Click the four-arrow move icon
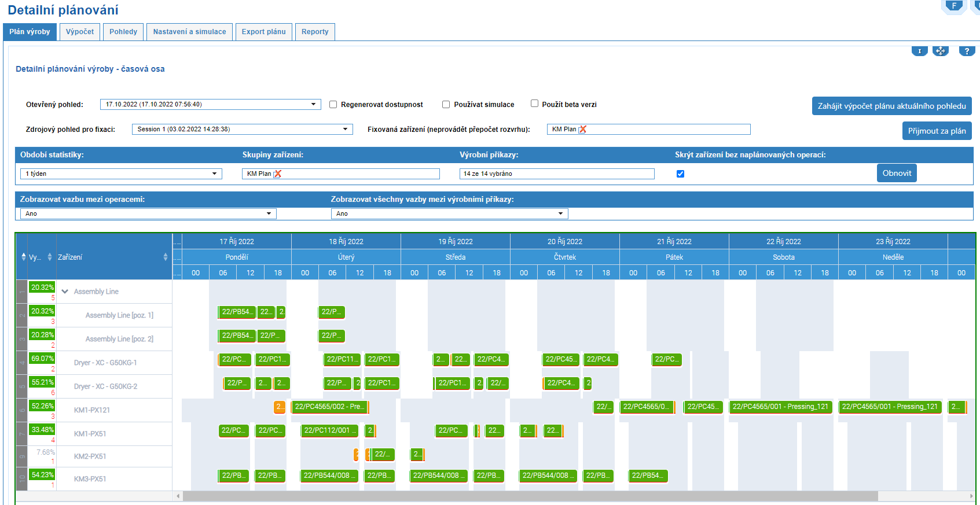The image size is (980, 505). click(940, 51)
